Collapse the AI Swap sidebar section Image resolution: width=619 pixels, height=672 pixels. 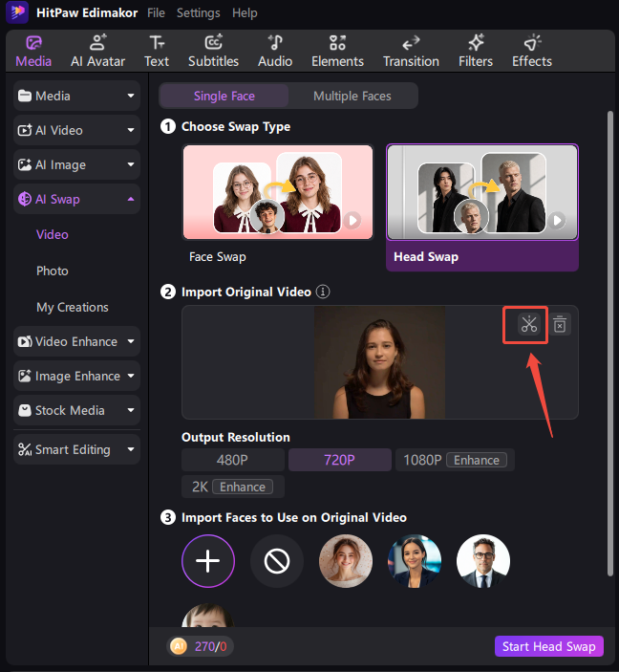[76, 199]
